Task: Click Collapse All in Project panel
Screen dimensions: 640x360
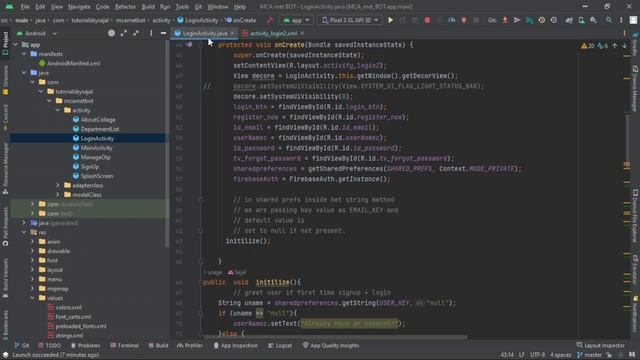Action: 136,33
